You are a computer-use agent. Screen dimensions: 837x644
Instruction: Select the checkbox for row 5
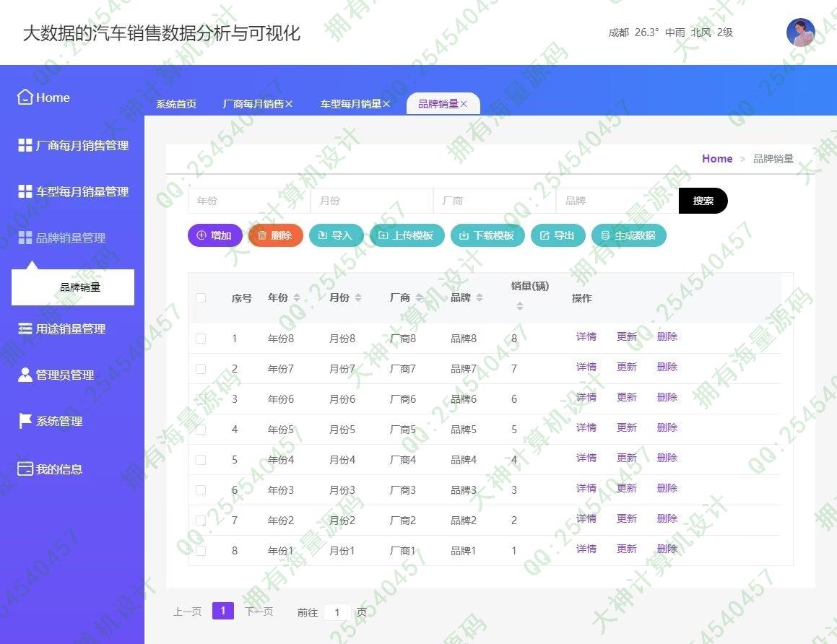(x=201, y=459)
